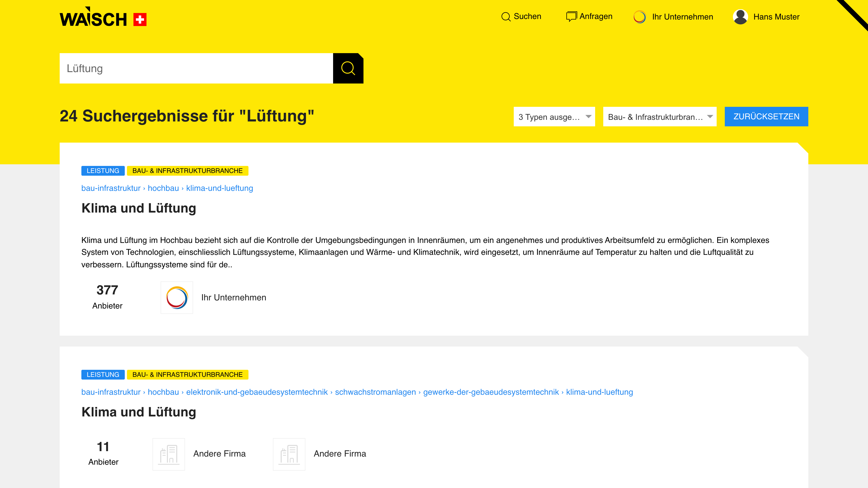The image size is (868, 488).
Task: Click hochbau breadcrumb in first result
Action: (163, 188)
